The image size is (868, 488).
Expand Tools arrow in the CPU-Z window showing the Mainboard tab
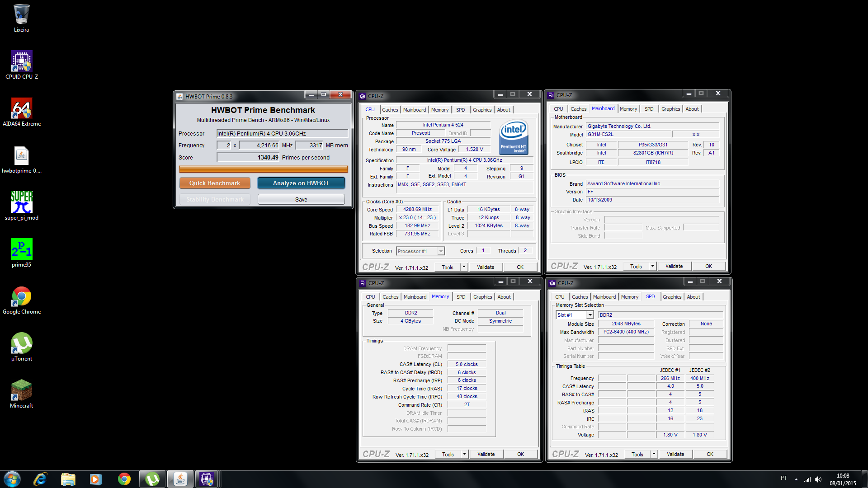click(652, 266)
